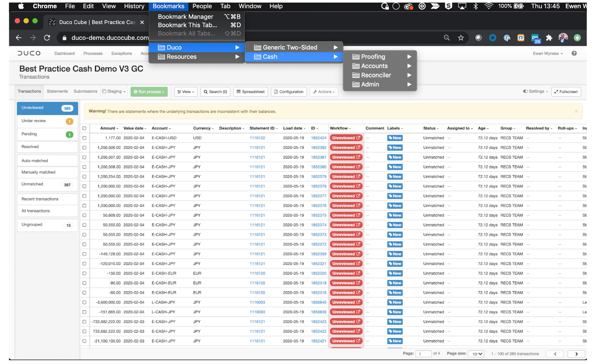Open the Reconciler bookmark folder

click(380, 75)
